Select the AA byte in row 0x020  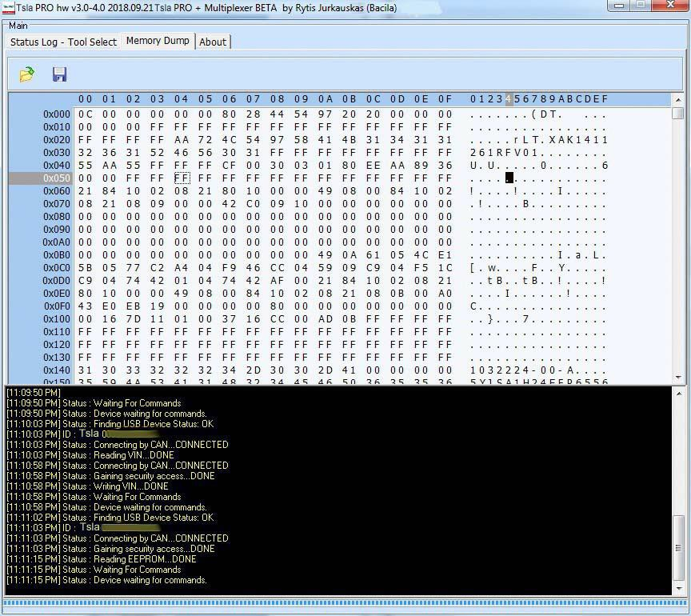pos(182,140)
